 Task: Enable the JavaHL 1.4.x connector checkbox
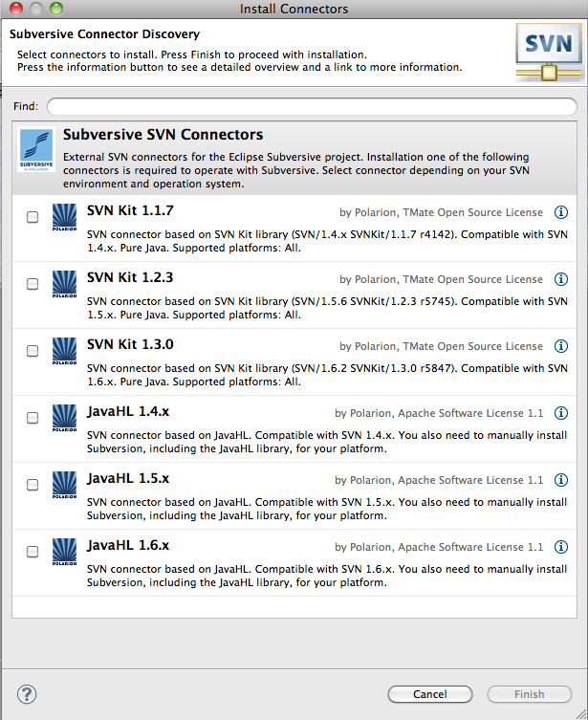(x=33, y=418)
